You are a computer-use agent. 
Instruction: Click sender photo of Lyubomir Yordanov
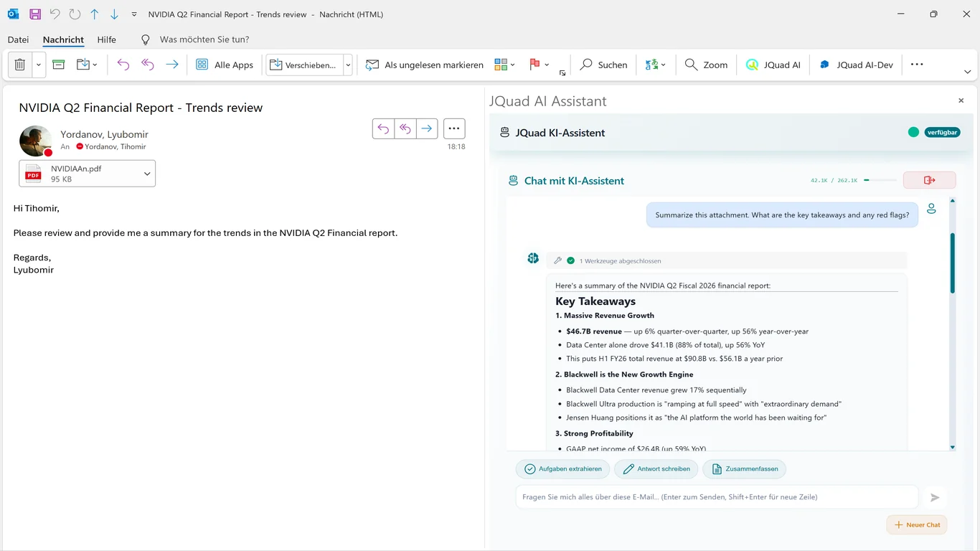[x=36, y=141]
